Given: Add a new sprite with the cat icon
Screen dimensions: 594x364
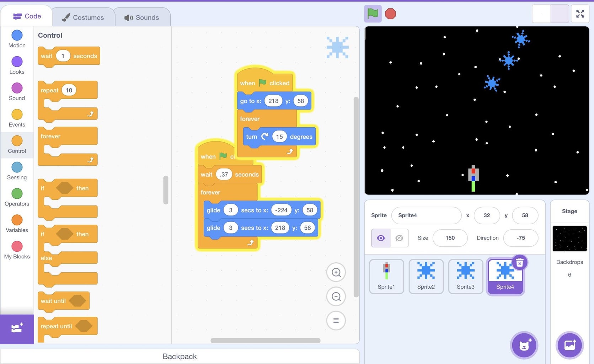Looking at the screenshot, I should (524, 345).
